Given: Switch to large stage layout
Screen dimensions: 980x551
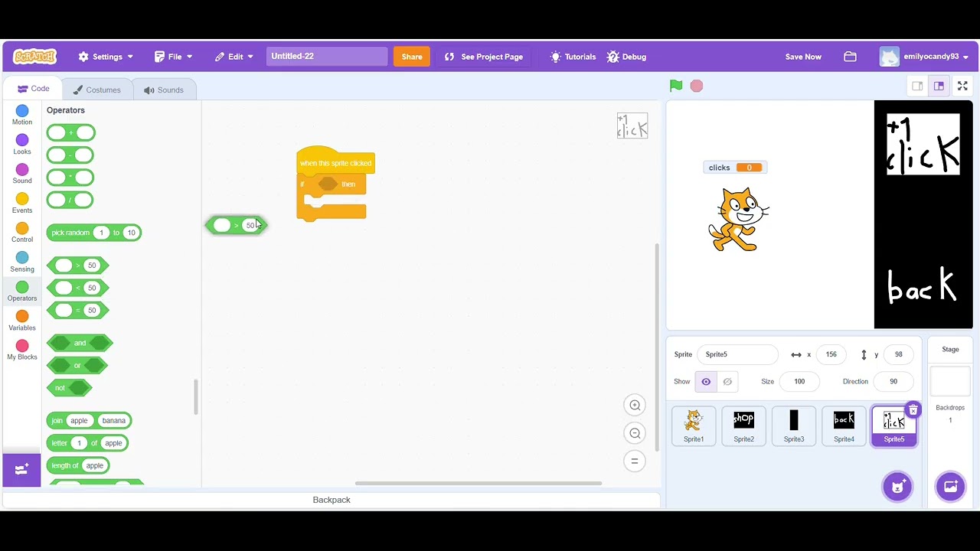Looking at the screenshot, I should point(939,86).
